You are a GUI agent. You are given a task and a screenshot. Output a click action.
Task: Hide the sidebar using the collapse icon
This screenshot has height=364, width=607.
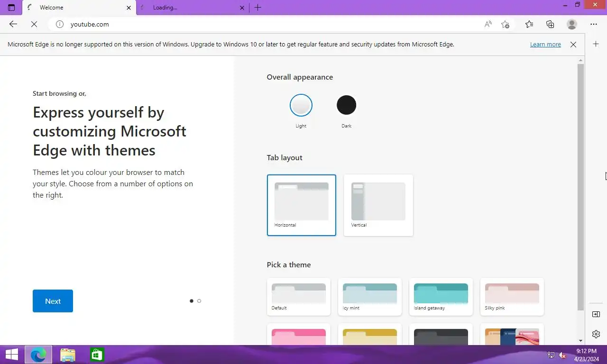click(596, 314)
